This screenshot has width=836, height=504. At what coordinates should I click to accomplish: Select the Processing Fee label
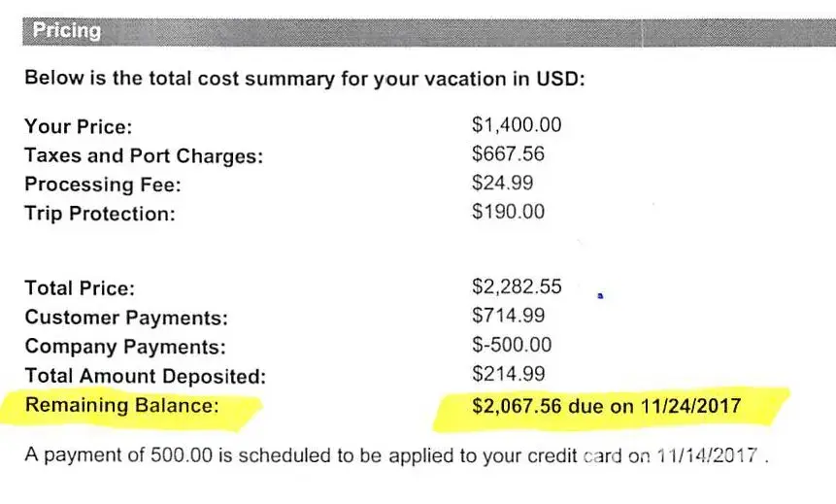102,185
